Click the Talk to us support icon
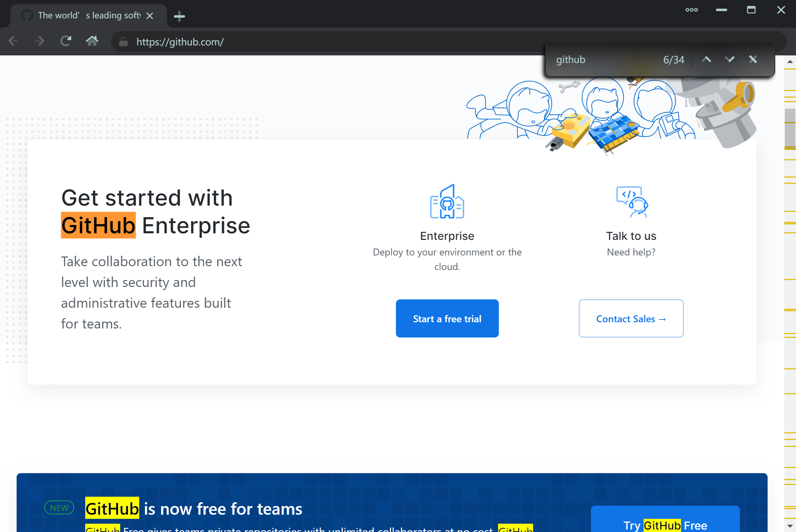Viewport: 796px width, 532px height. click(632, 201)
